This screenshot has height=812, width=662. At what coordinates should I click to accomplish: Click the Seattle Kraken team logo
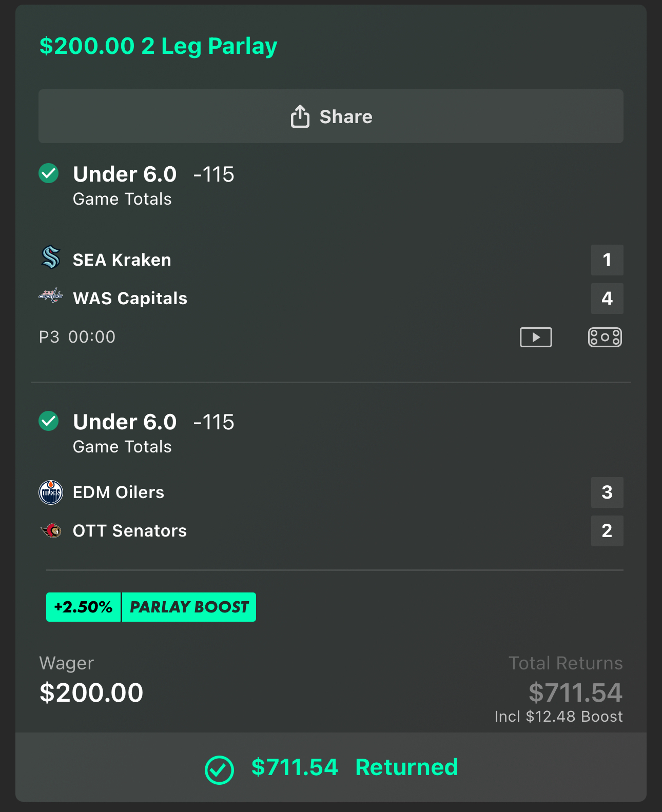[x=51, y=258]
